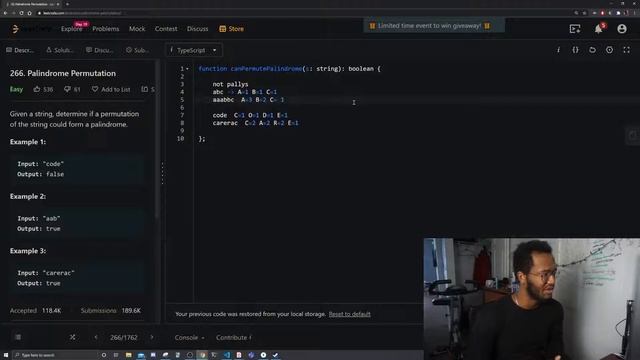Click the Accepted 118.4K stat

click(36, 311)
